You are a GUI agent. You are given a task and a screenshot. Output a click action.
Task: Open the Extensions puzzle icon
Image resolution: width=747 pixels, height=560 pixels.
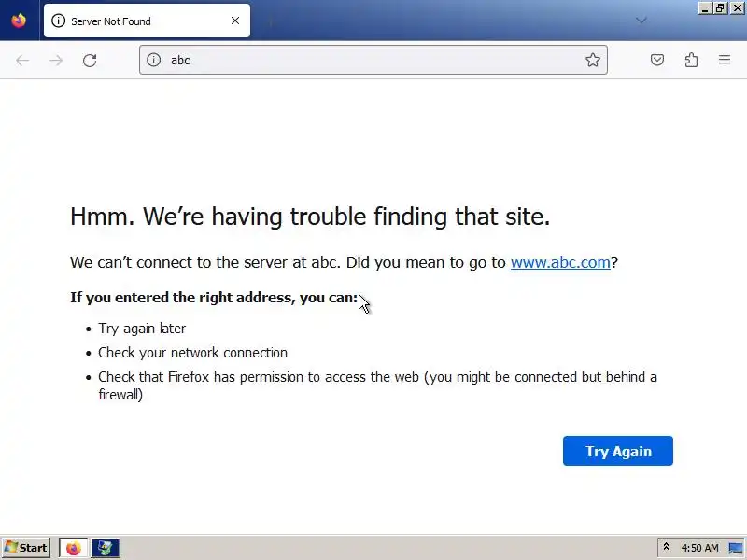click(x=691, y=61)
